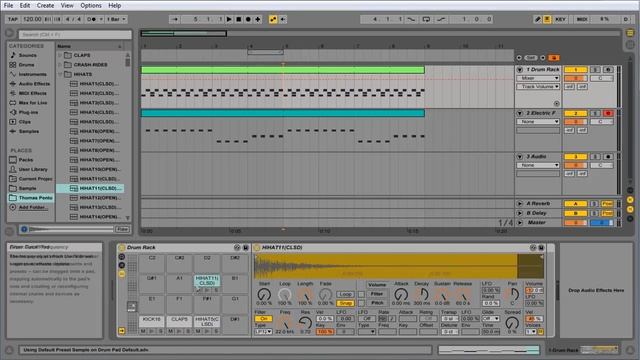The height and width of the screenshot is (360, 640).
Task: Toggle Draw Mode pencil icon
Action: coord(538,19)
